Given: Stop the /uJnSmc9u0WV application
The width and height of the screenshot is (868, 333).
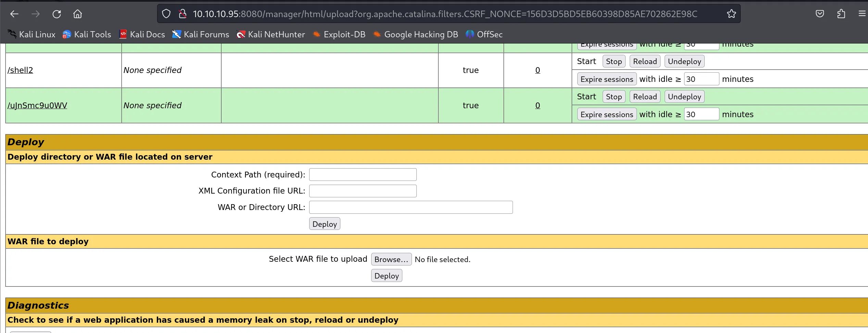Looking at the screenshot, I should [614, 97].
